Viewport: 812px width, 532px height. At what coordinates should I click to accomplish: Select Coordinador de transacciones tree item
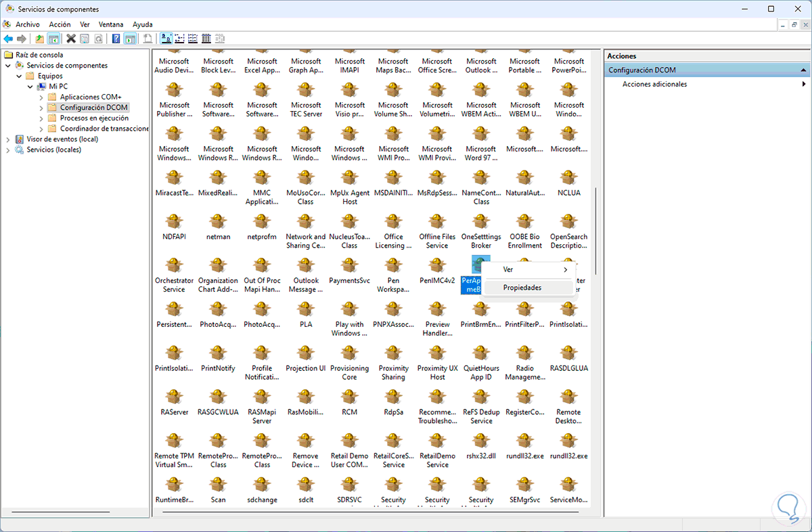(x=104, y=129)
